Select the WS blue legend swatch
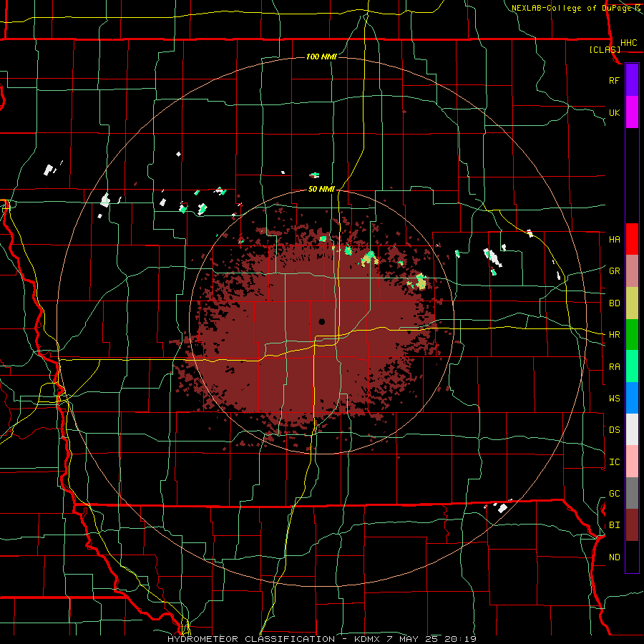The height and width of the screenshot is (644, 644). (632, 398)
